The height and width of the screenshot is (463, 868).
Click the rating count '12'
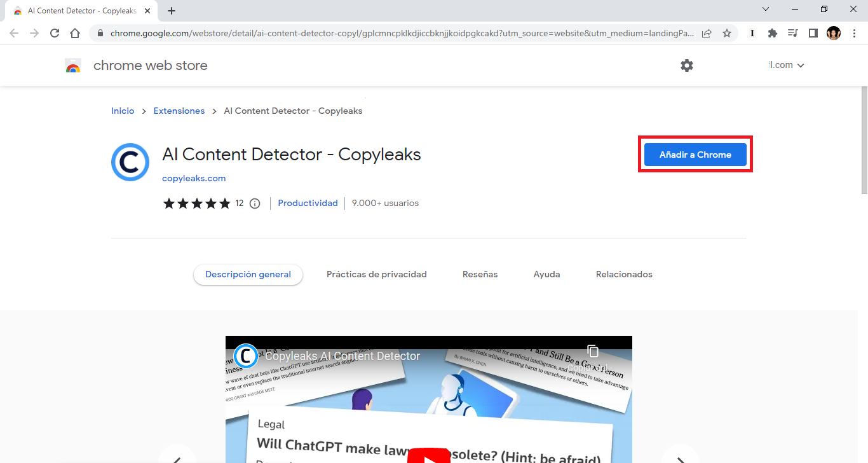click(240, 204)
